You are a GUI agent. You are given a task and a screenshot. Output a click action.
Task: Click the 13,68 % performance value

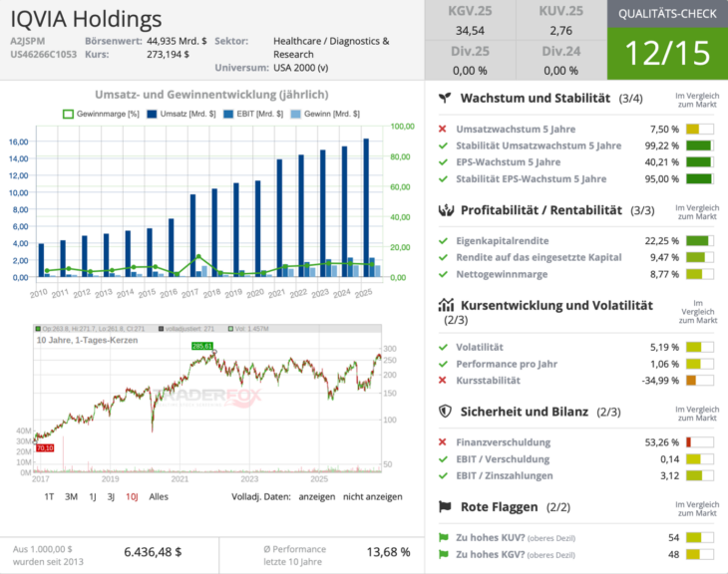pyautogui.click(x=389, y=552)
